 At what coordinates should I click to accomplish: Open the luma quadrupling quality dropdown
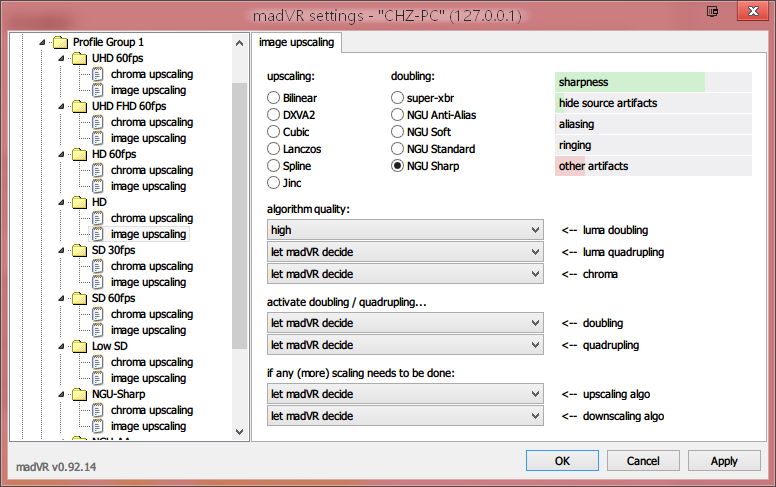[405, 252]
